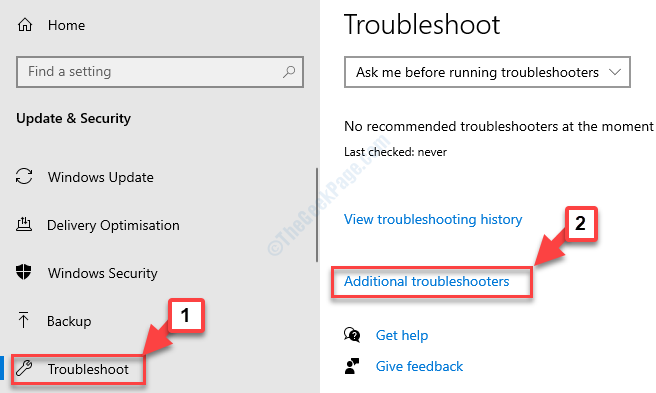Screen dimensions: 656x393
Task: Click the Troubleshoot wrench icon
Action: (24, 368)
